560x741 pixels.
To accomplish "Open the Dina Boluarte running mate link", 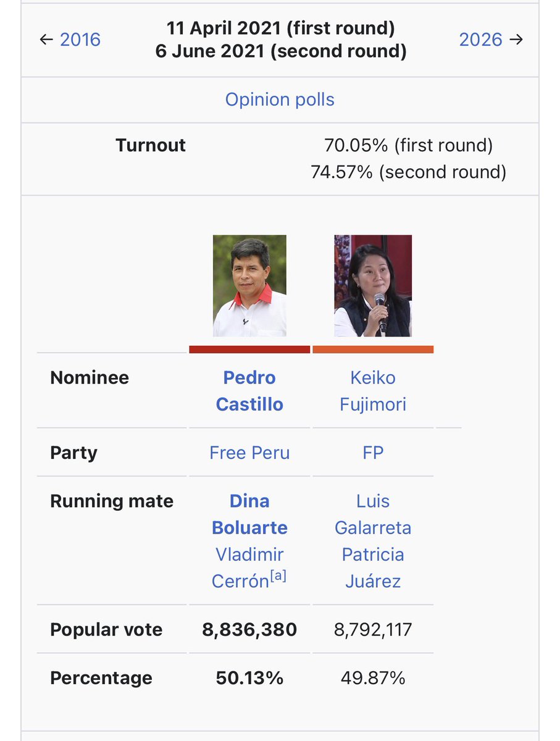I will 249,514.
